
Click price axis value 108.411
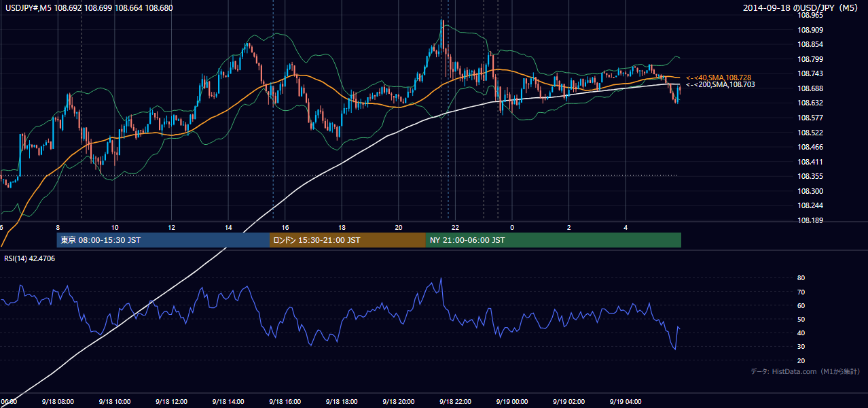[x=810, y=162]
